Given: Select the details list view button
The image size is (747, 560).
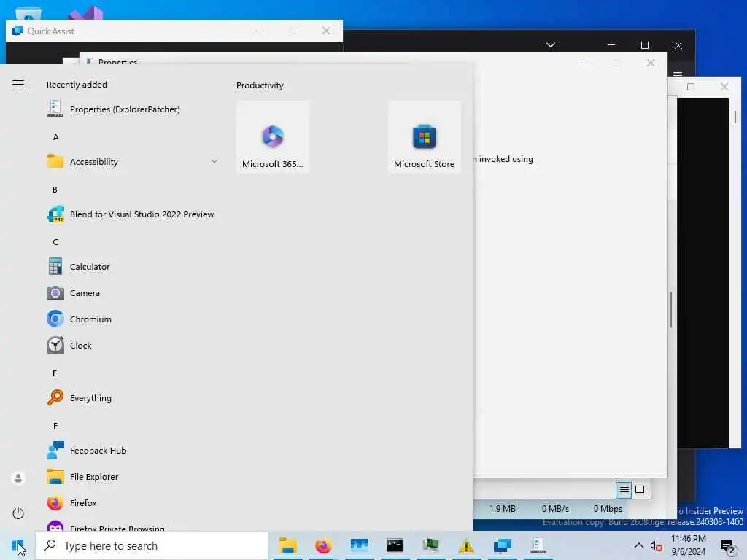Looking at the screenshot, I should 624,490.
